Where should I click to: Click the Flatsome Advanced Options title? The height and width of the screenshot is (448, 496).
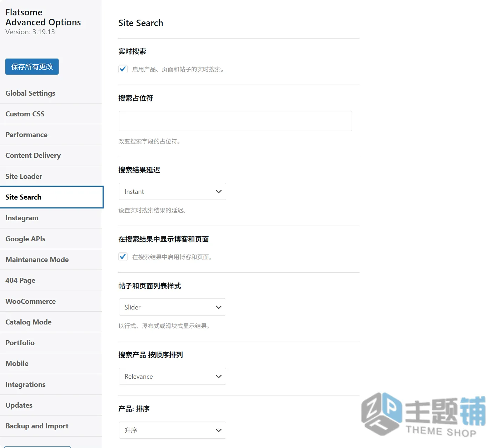(x=43, y=17)
